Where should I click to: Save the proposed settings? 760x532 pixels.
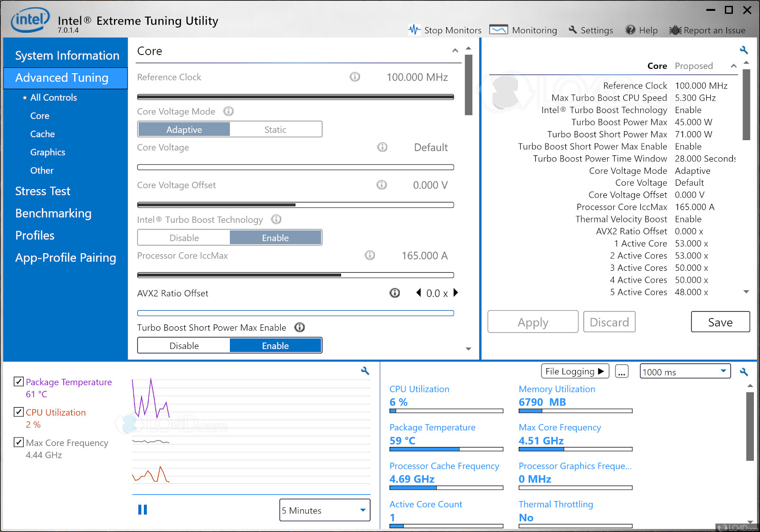[x=720, y=322]
